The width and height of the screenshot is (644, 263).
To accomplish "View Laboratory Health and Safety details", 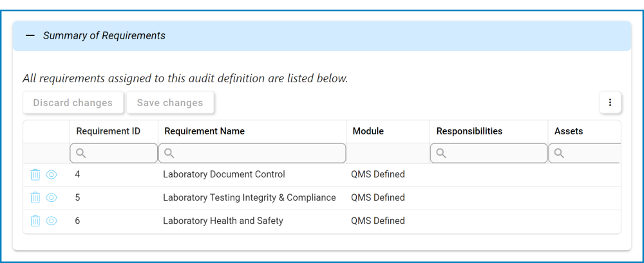I will [x=52, y=221].
